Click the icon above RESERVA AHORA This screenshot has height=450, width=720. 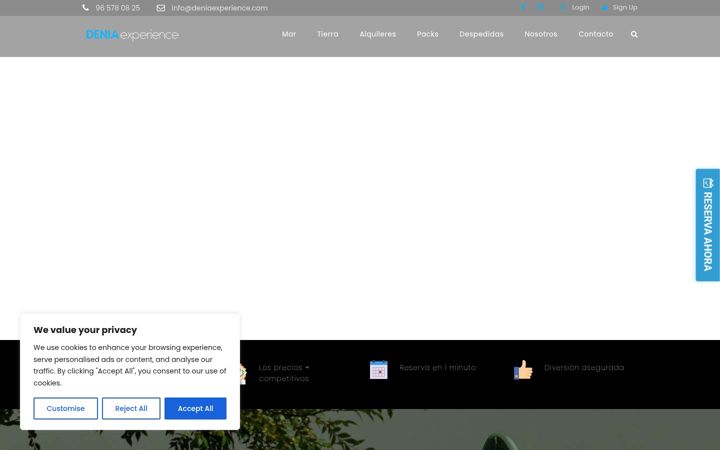708,183
